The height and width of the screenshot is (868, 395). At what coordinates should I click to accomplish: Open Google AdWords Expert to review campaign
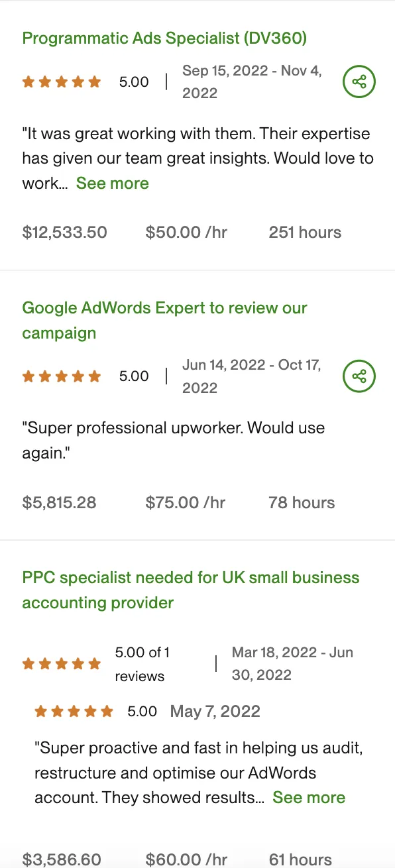coord(165,321)
